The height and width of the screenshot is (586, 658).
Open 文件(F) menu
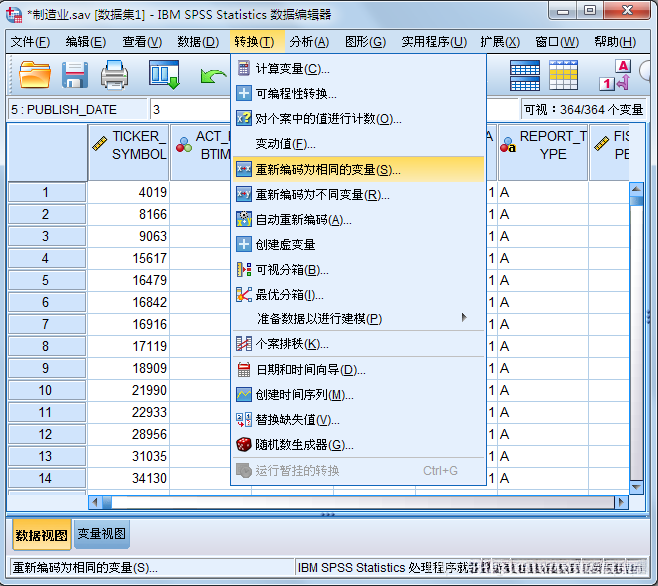[x=30, y=42]
